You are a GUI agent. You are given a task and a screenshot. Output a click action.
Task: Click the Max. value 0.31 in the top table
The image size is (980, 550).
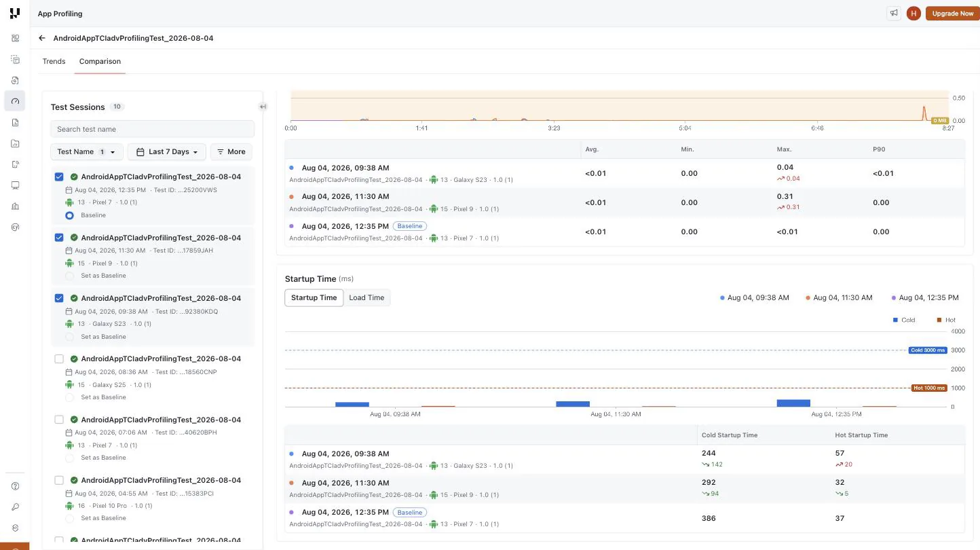pos(785,196)
